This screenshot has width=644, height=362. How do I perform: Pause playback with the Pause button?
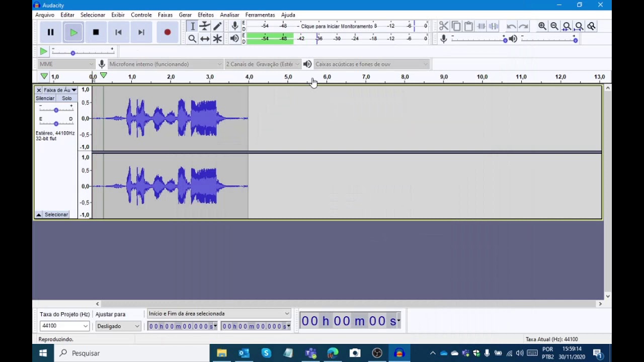pos(51,32)
